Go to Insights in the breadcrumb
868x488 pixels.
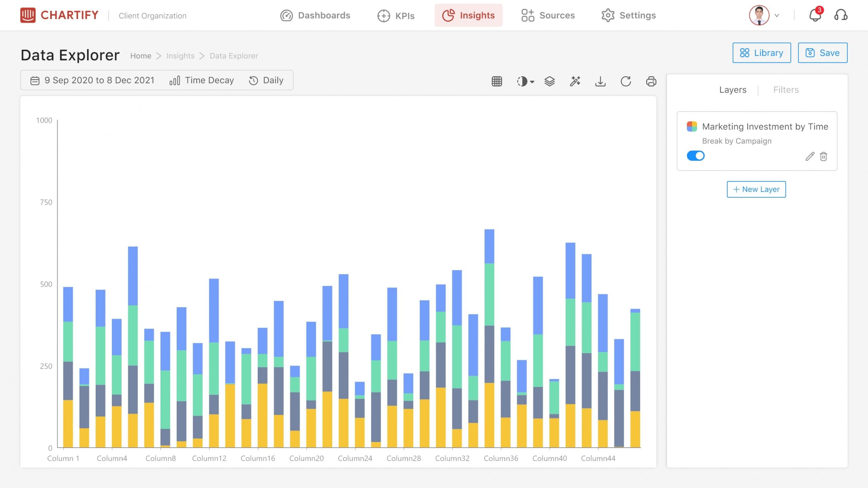coord(180,56)
